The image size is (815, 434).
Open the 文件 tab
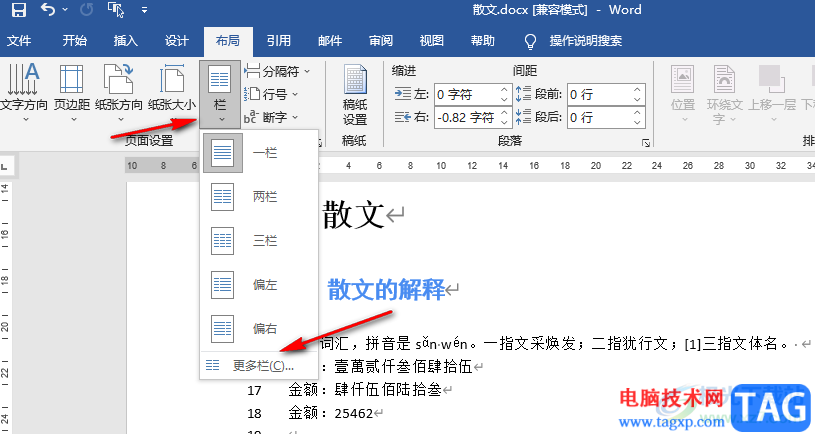point(19,41)
